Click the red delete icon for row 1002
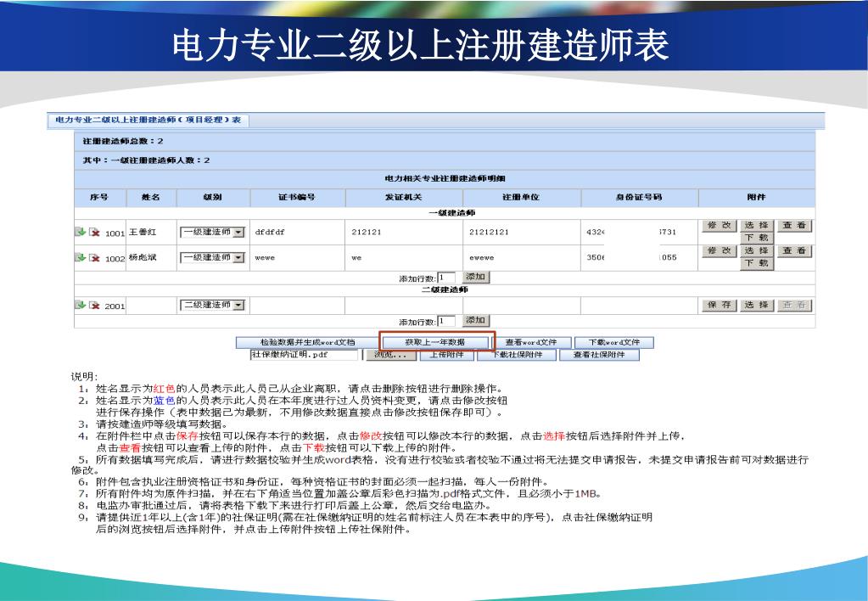The image size is (868, 601). (94, 257)
